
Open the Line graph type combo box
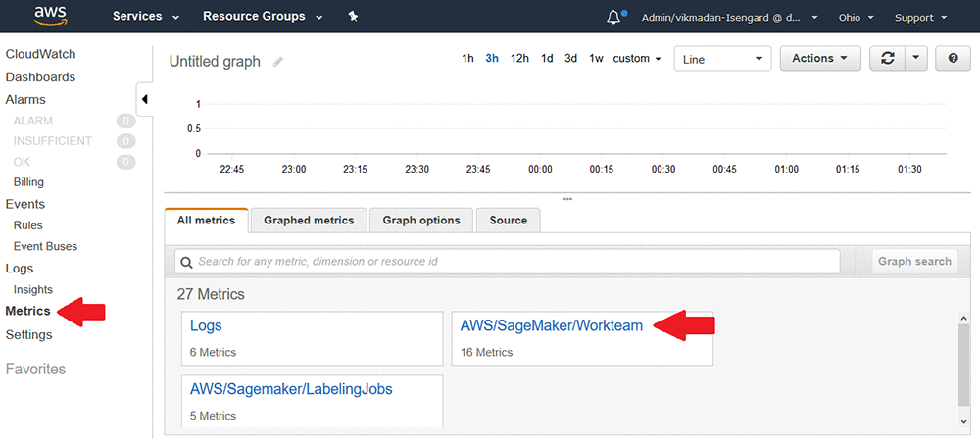pos(722,59)
